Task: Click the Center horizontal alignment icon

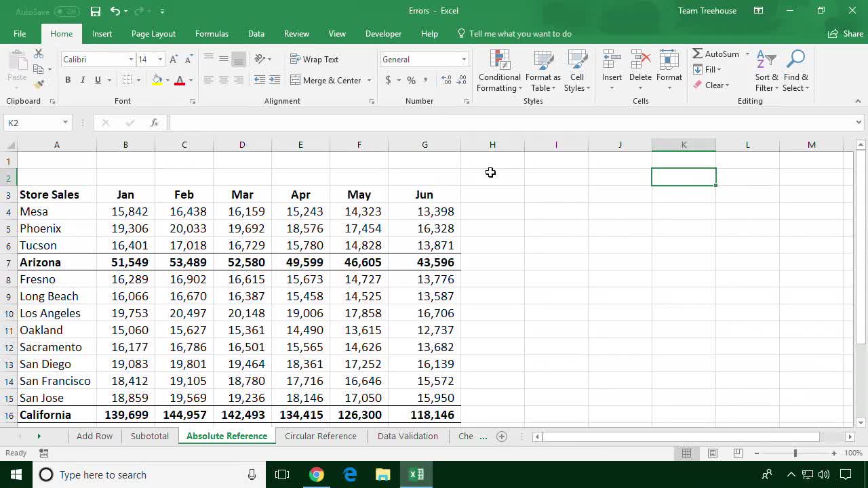Action: click(x=224, y=80)
